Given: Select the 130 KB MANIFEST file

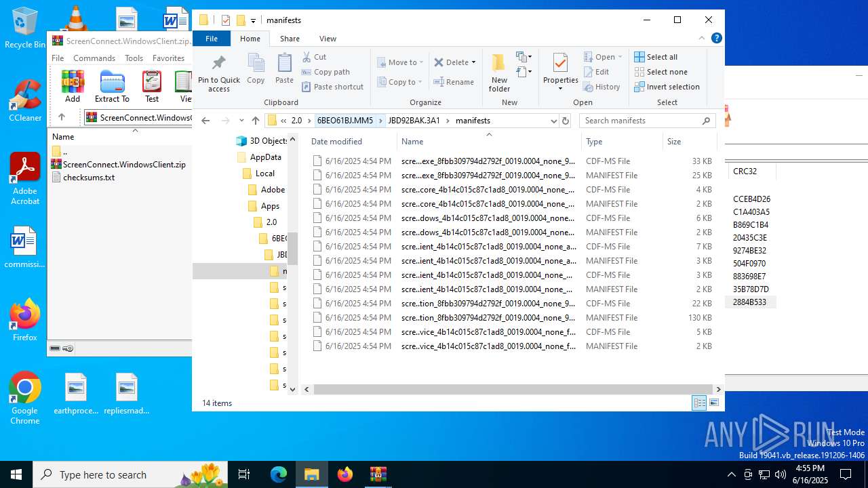Looking at the screenshot, I should point(512,318).
